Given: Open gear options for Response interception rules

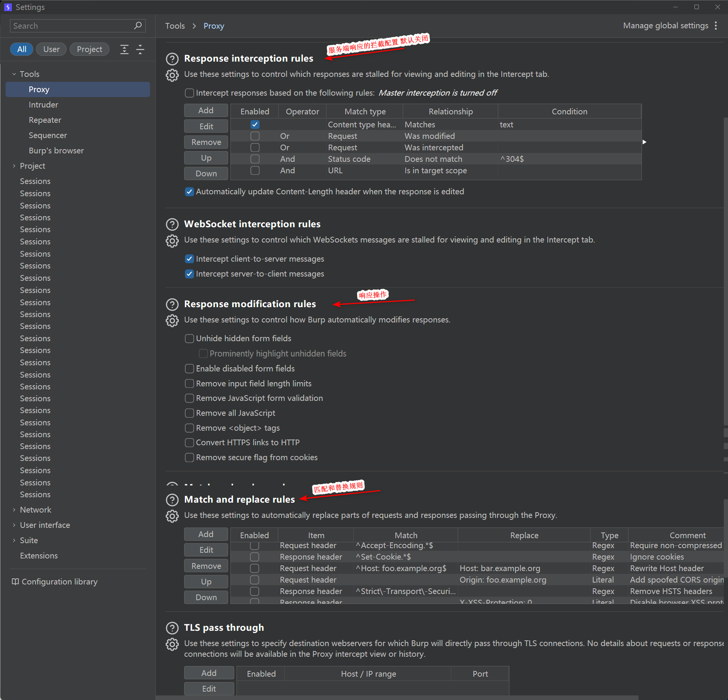Looking at the screenshot, I should (172, 75).
